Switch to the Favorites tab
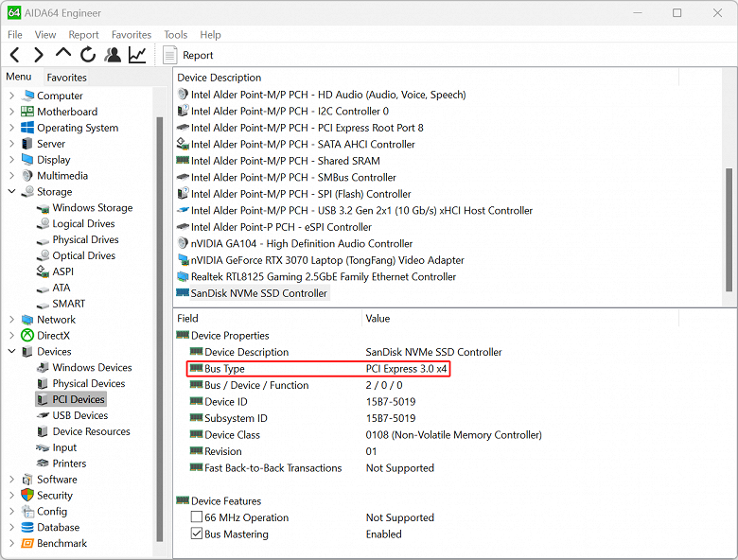 coord(66,78)
